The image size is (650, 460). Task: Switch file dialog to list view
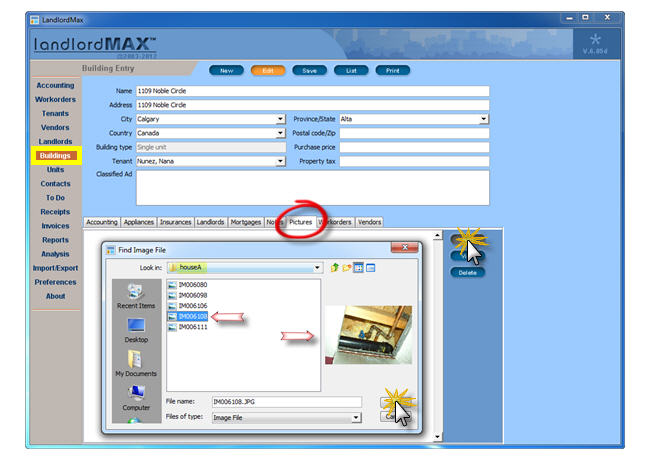[359, 268]
